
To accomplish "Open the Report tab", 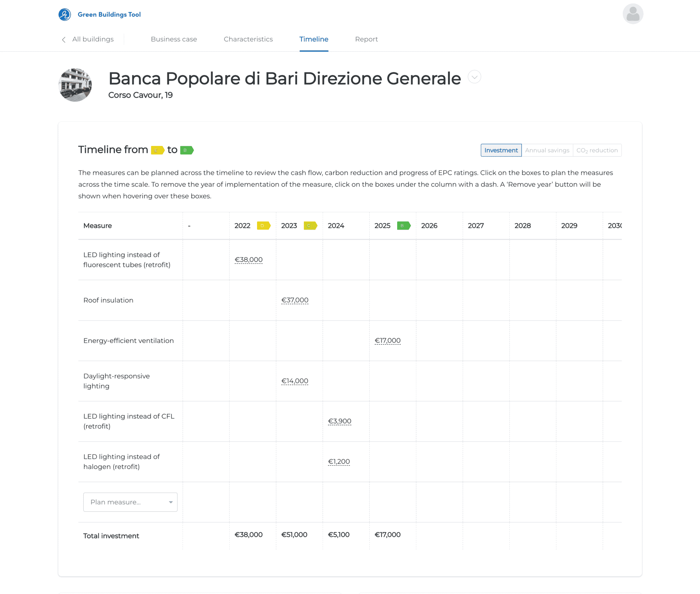I will point(366,39).
